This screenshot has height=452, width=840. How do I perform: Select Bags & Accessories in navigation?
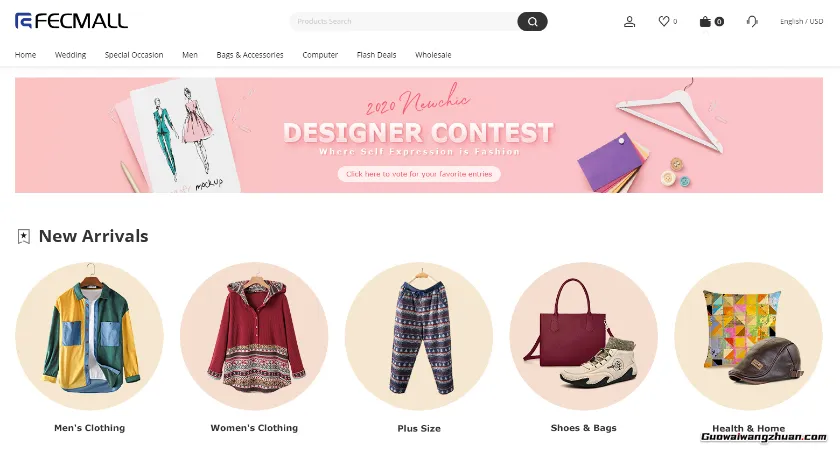pos(250,55)
